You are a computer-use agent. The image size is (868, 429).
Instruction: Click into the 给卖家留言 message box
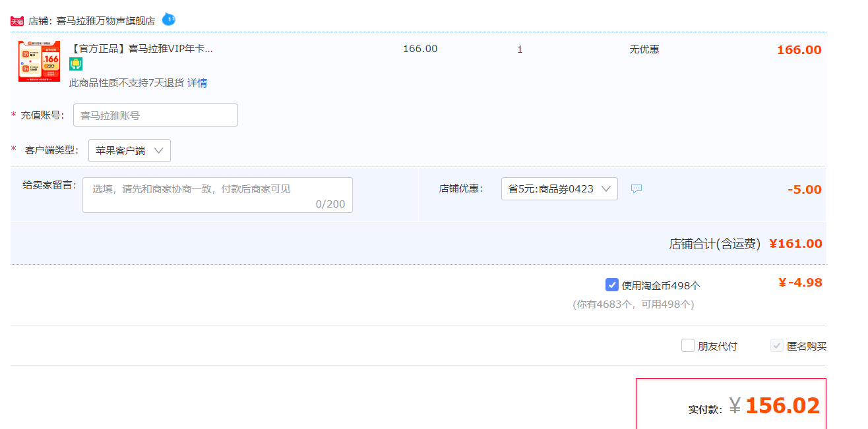(217, 195)
